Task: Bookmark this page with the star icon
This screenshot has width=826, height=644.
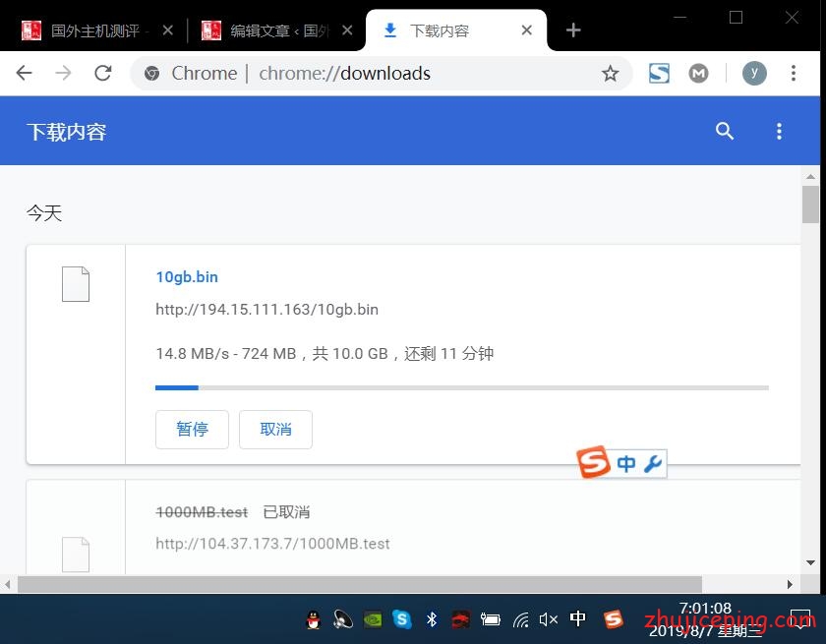Action: [610, 73]
